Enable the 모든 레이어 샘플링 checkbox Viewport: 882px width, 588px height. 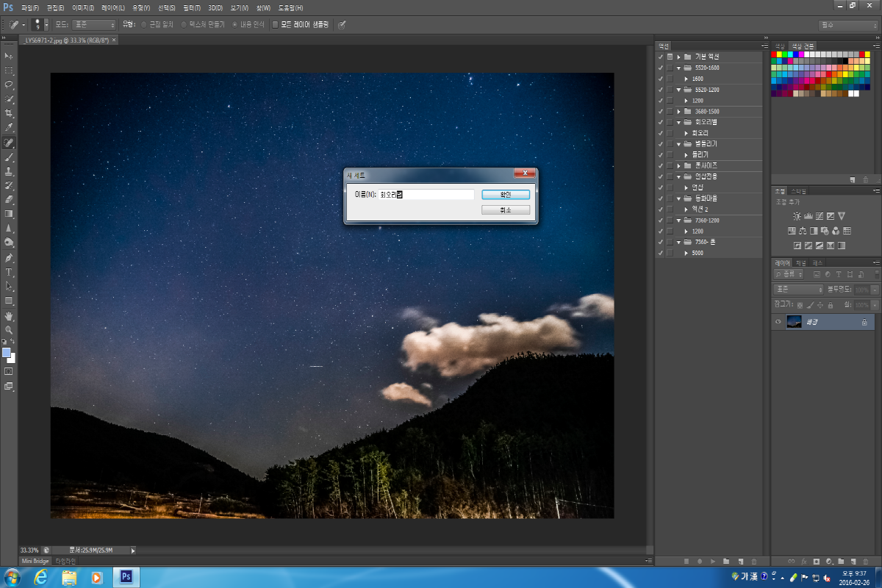pyautogui.click(x=276, y=24)
